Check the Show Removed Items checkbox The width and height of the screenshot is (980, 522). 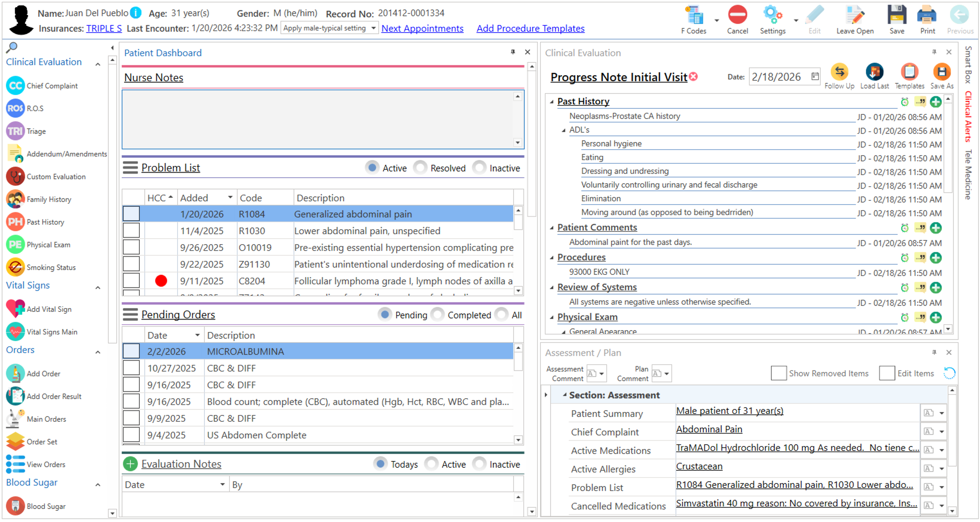point(778,374)
